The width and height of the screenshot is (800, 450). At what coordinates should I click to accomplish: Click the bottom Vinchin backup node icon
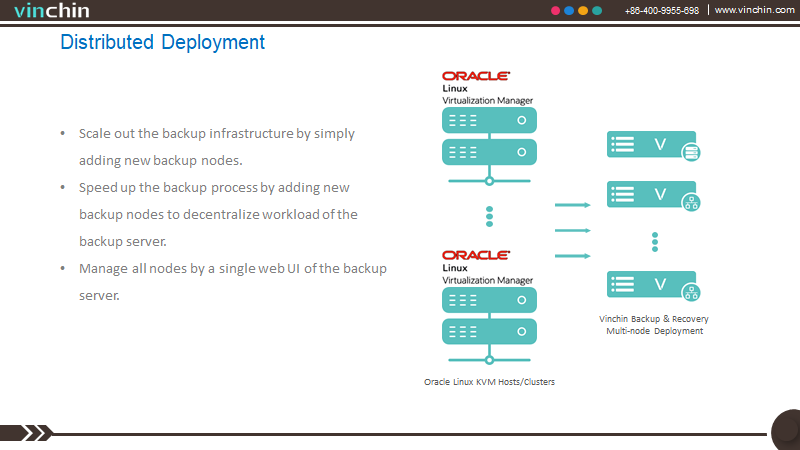652,284
